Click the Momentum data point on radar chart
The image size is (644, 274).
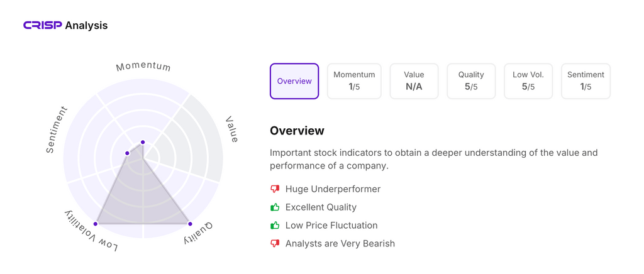[x=143, y=142]
